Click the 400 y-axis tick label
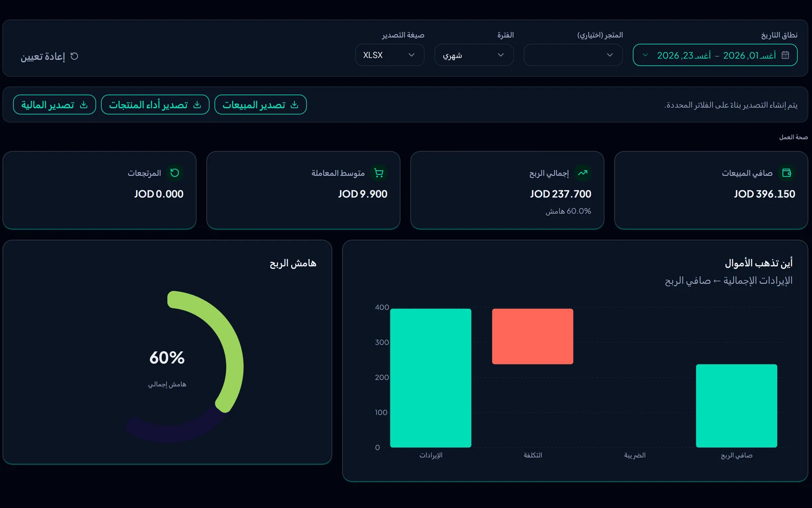Image resolution: width=812 pixels, height=508 pixels. [x=382, y=307]
